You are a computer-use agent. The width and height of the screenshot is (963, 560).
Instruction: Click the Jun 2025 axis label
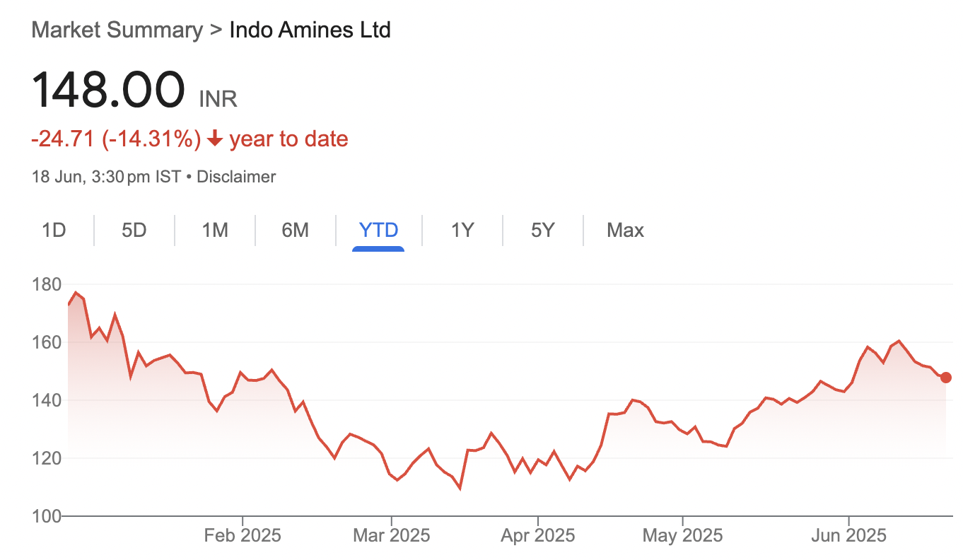[x=848, y=536]
